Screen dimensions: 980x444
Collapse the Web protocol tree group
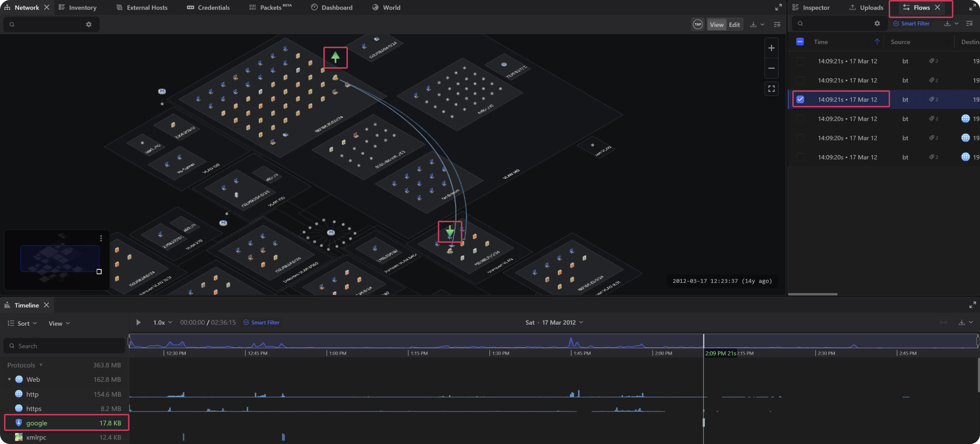10,380
